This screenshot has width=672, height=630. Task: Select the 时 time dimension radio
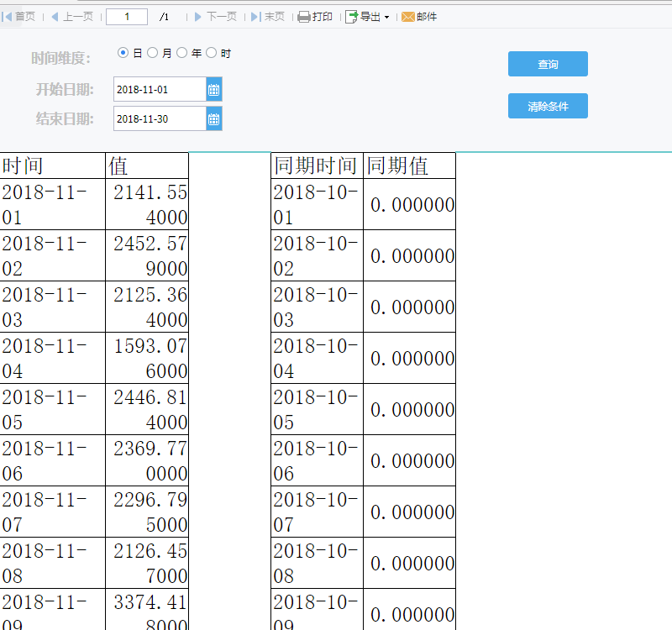click(x=212, y=53)
